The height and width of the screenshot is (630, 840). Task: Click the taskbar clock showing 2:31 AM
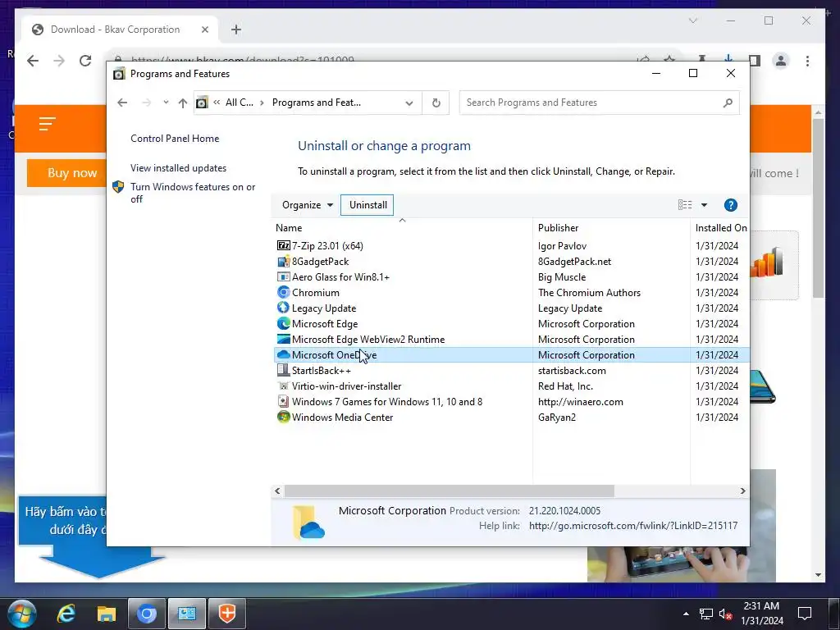pyautogui.click(x=761, y=614)
